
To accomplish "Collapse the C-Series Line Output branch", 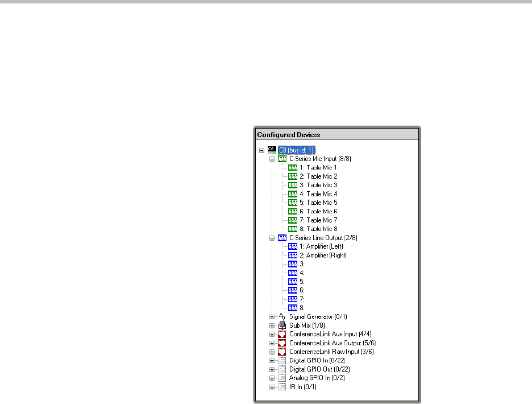I will coord(272,238).
